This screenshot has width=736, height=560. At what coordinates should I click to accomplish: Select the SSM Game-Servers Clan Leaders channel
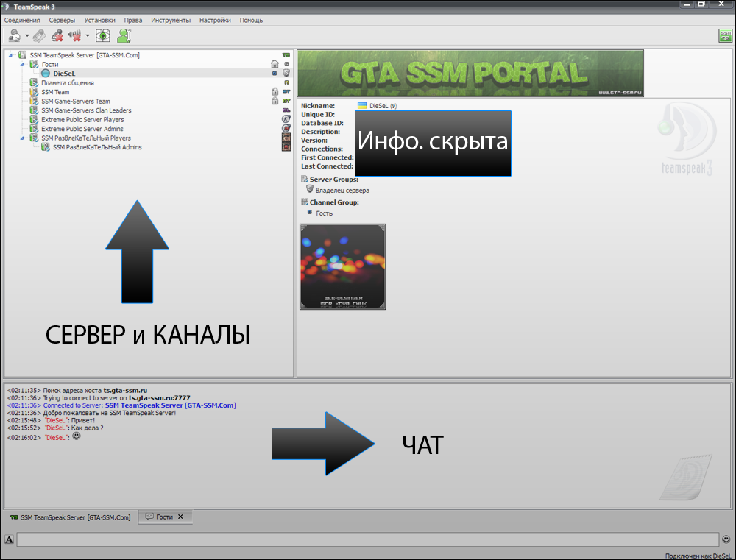click(86, 110)
